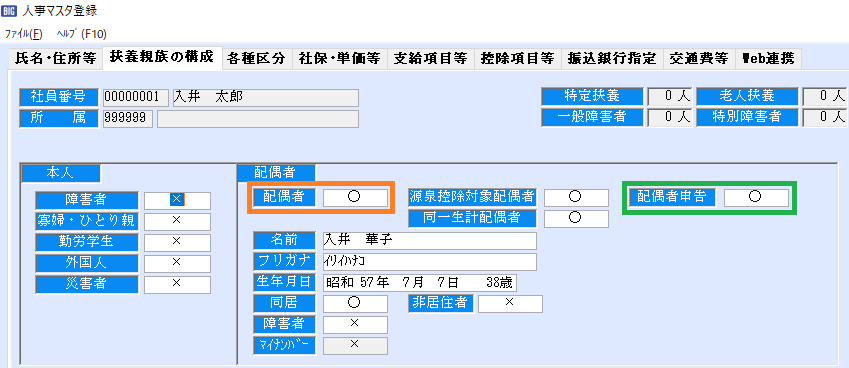The image size is (849, 368).
Task: Click the 特定扶養 count field
Action: (670, 97)
